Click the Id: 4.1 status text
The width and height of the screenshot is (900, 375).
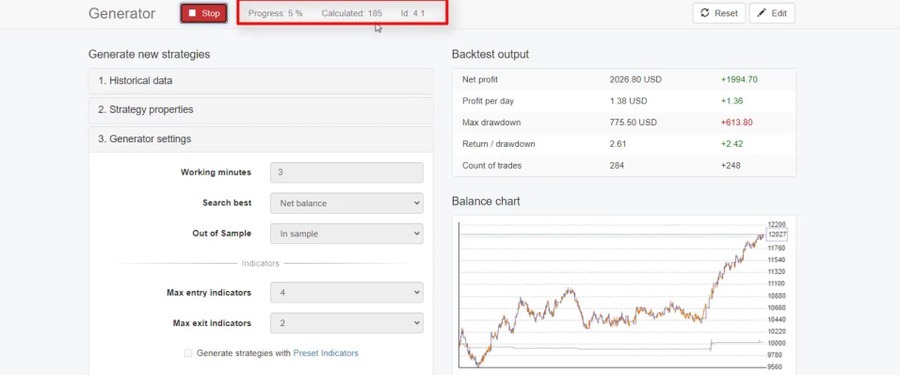pyautogui.click(x=413, y=13)
